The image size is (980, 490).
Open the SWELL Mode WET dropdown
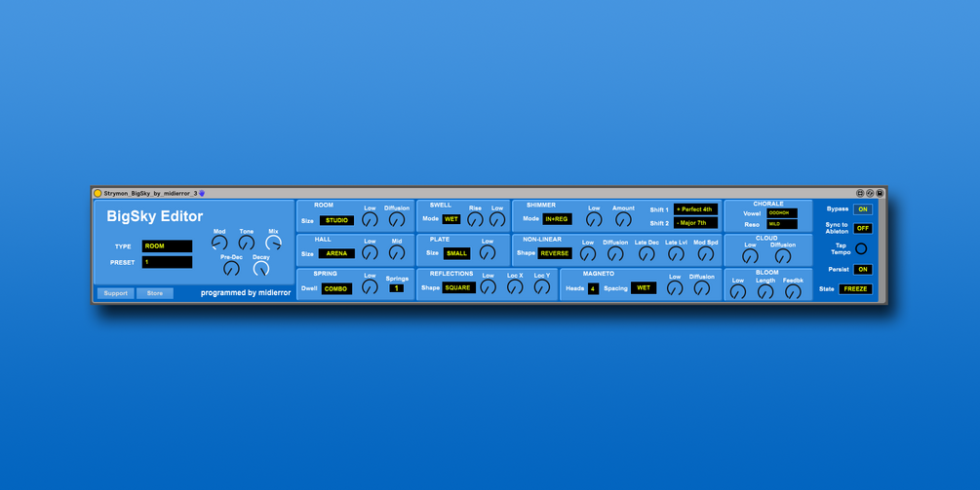(451, 219)
